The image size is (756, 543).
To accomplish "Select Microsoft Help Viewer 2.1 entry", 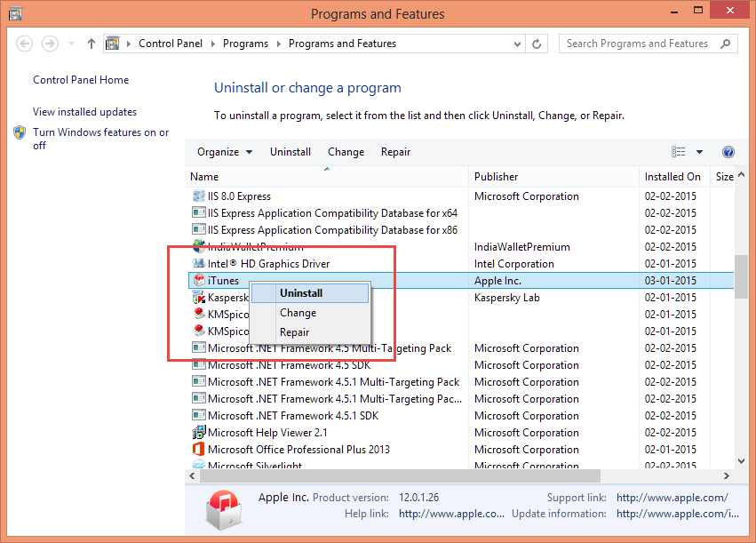I will (x=461, y=432).
